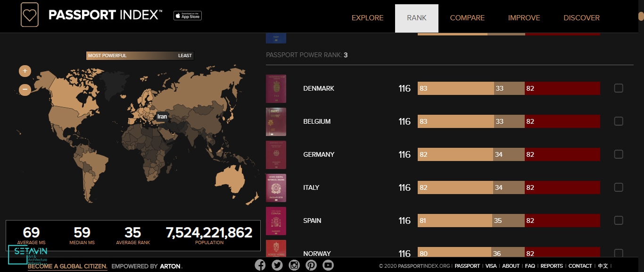Open the Contact footer link
The width and height of the screenshot is (644, 272).
(x=580, y=266)
